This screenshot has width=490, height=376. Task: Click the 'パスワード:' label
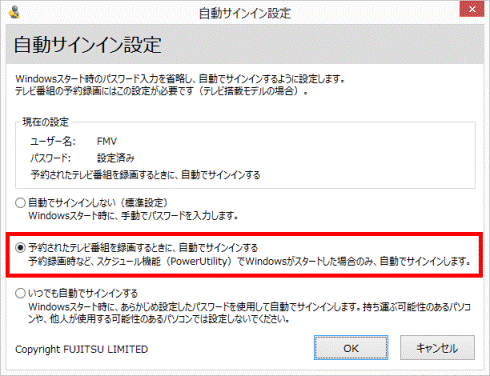point(50,158)
